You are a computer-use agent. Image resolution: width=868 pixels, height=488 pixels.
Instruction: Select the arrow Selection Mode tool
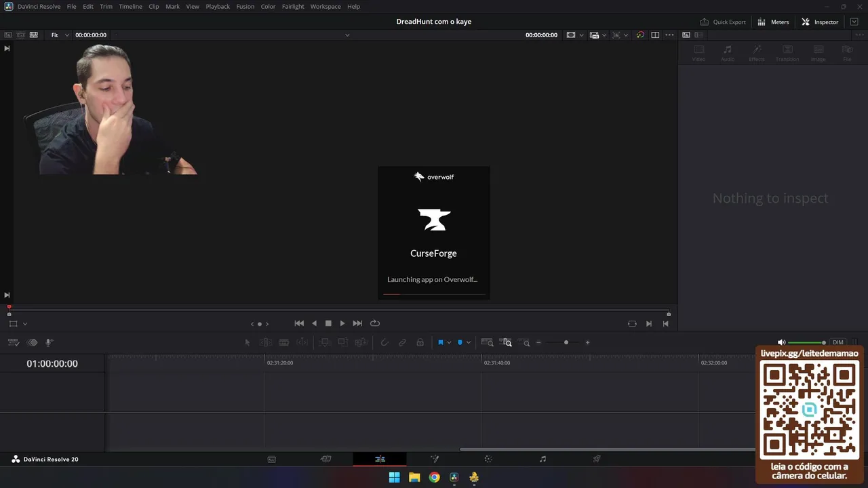[x=247, y=342]
